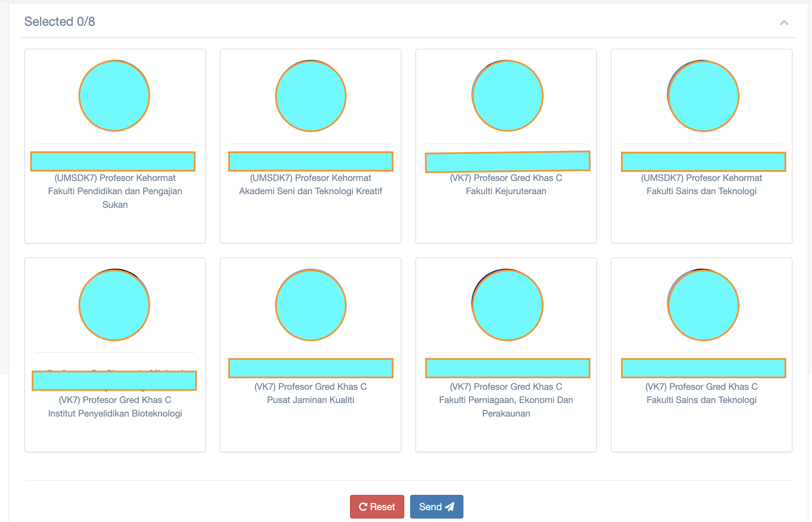This screenshot has height=522, width=812.
Task: Collapse the Selected 0/8 panel chevron
Action: click(784, 23)
